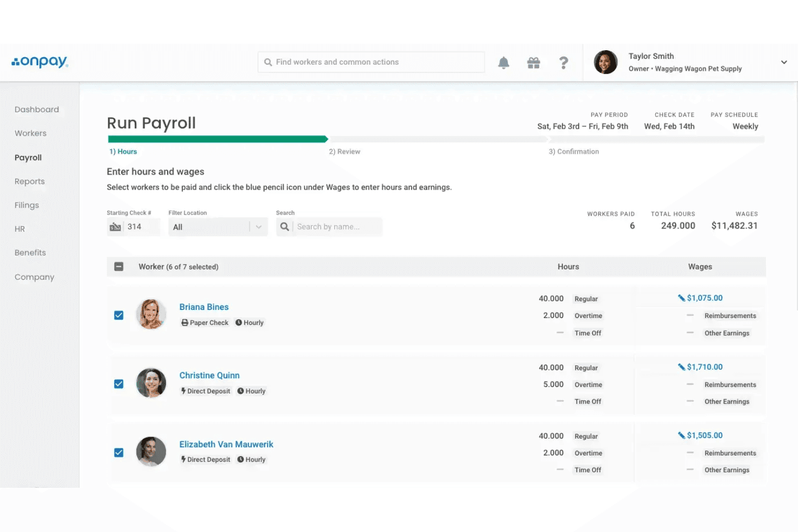The width and height of the screenshot is (798, 532).
Task: Click Briana Bines' 2.000 overtime hours
Action: [x=553, y=315]
